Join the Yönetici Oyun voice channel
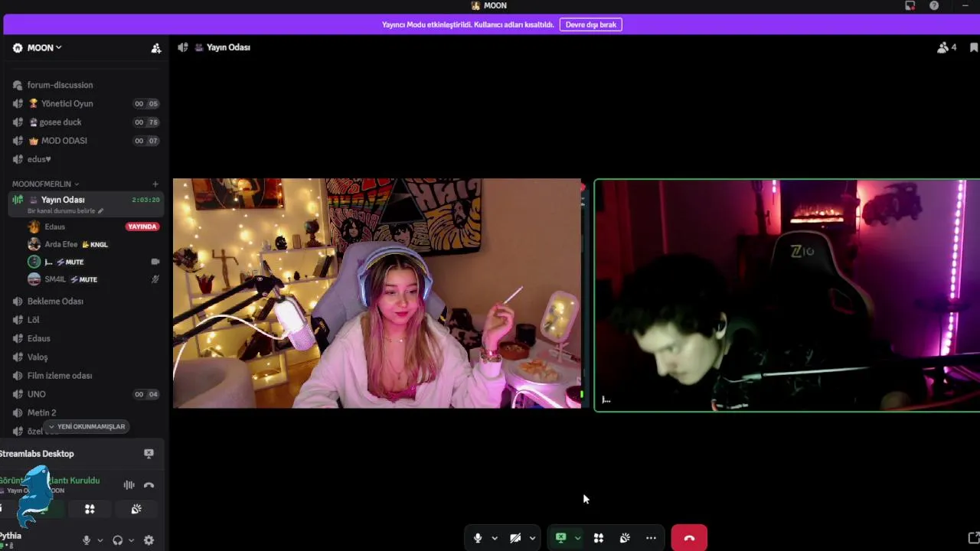Viewport: 980px width, 551px height. (x=67, y=103)
